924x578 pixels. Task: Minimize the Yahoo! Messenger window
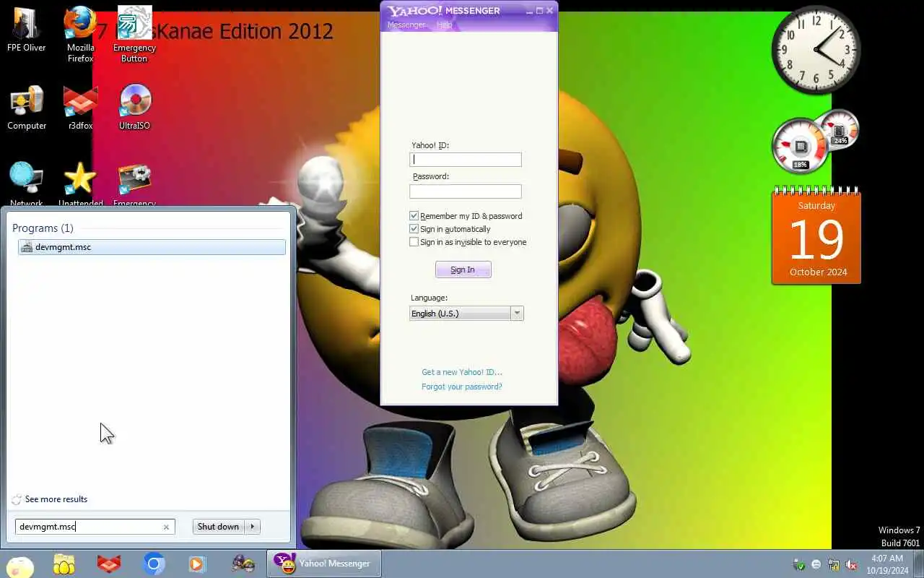coord(528,11)
